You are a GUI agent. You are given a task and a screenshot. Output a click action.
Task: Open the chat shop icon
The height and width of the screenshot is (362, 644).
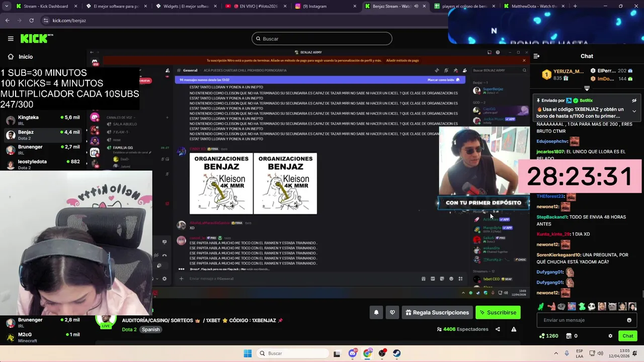point(569,336)
